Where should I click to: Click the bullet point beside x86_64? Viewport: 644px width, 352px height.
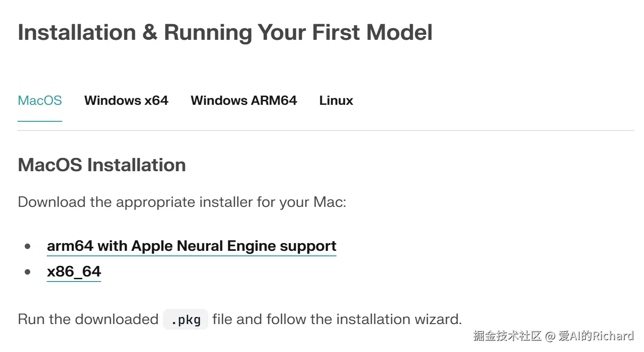28,272
